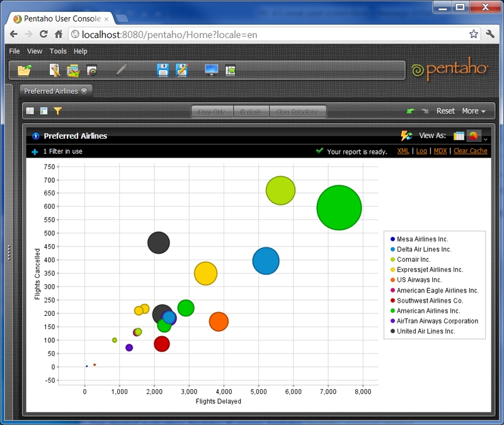Click the green-arrow browser panel icon
The width and height of the screenshot is (504, 425).
pos(230,70)
